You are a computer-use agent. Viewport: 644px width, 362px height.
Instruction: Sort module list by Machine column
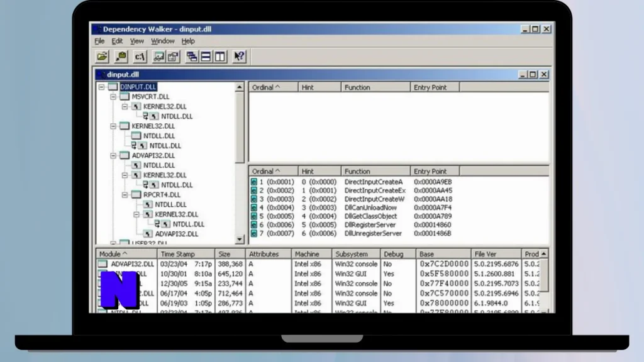tap(311, 254)
